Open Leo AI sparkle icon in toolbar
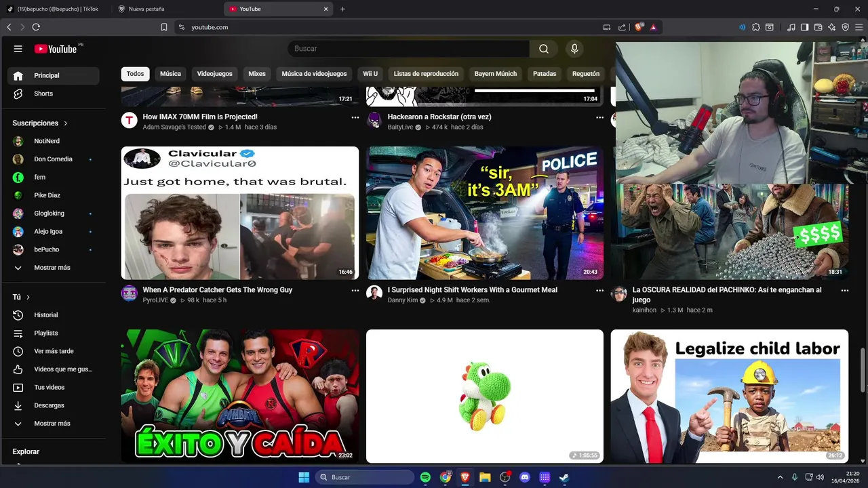The height and width of the screenshot is (488, 868). [832, 27]
